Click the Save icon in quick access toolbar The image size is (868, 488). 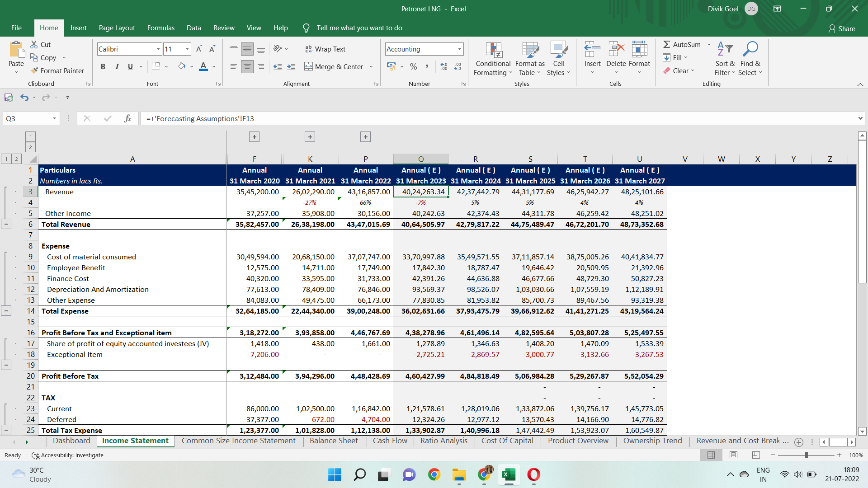pyautogui.click(x=9, y=97)
